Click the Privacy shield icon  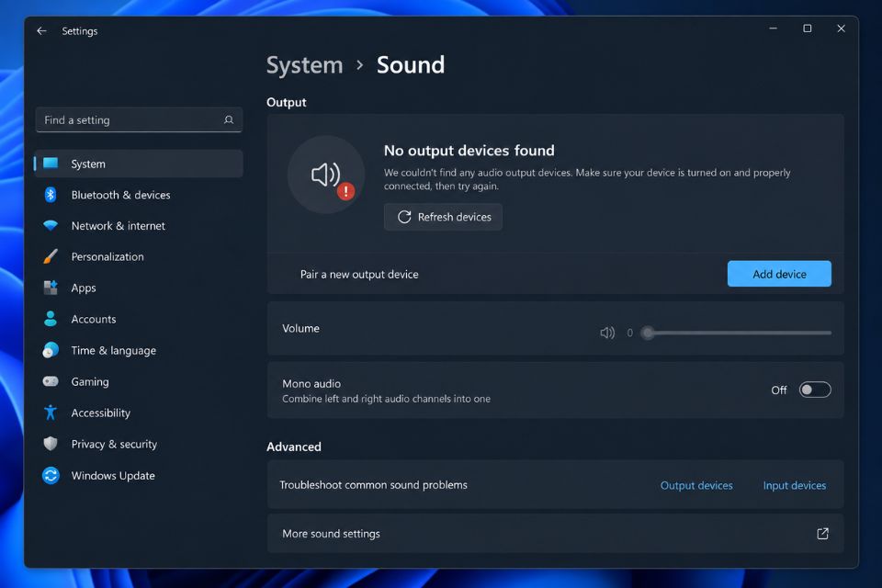click(51, 444)
